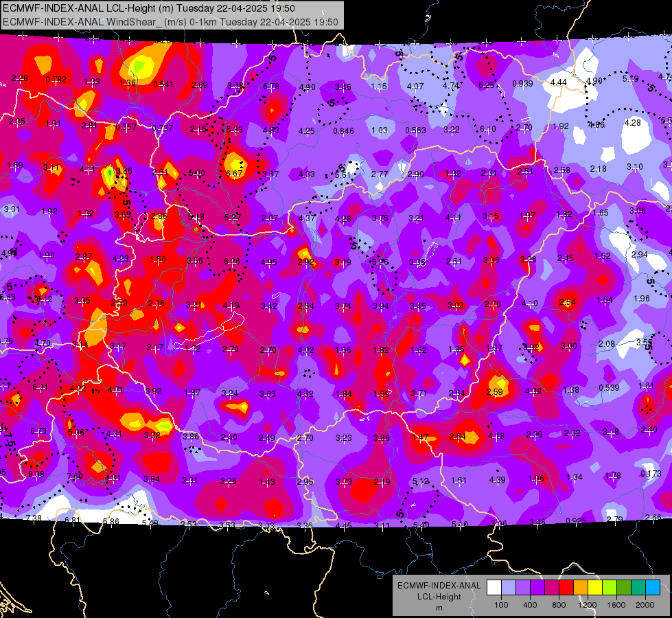The width and height of the screenshot is (672, 618).
Task: Click the wind shear value 6.10
Action: coord(488,129)
